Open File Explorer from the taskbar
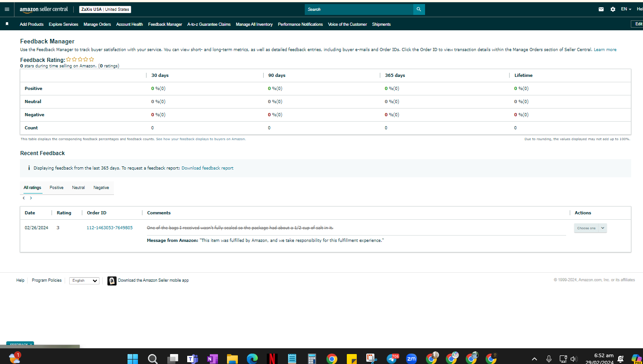Image resolution: width=643 pixels, height=364 pixels. coord(232,359)
